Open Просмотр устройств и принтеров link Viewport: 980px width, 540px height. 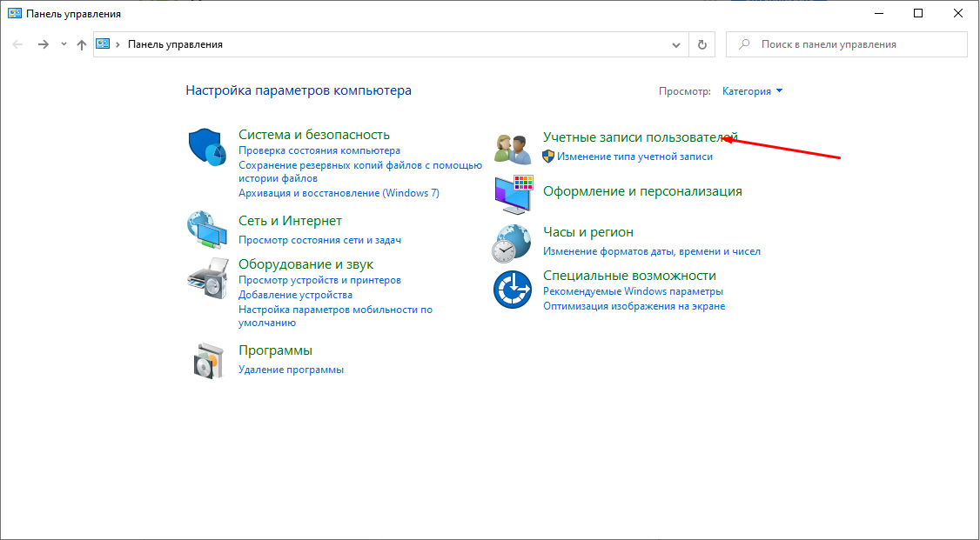tap(320, 280)
